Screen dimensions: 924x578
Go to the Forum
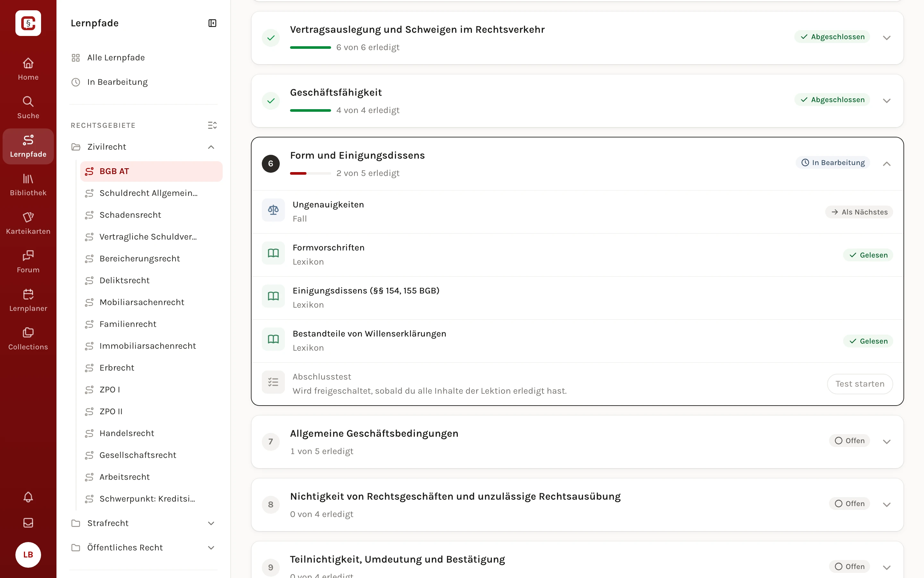click(28, 261)
